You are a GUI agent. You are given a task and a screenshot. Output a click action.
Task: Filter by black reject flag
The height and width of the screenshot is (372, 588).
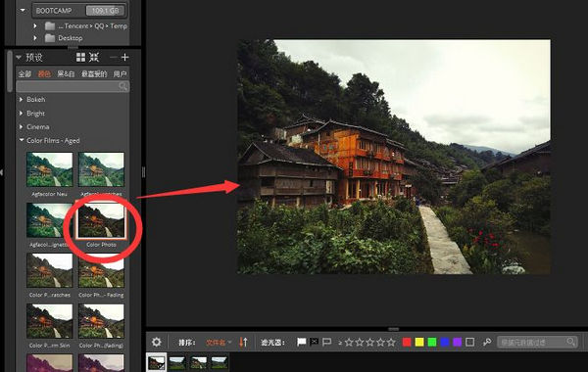tap(314, 342)
